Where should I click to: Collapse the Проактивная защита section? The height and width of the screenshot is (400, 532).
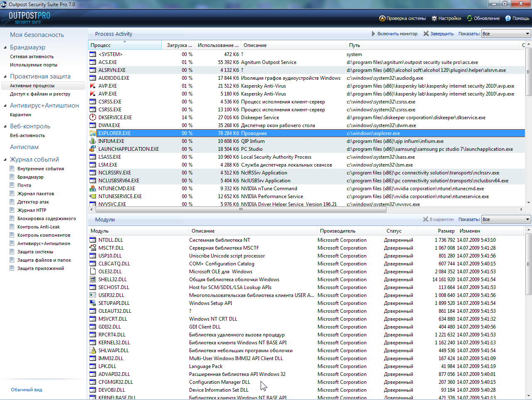click(x=5, y=77)
